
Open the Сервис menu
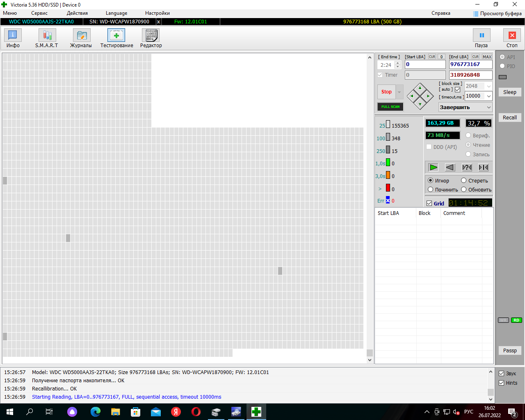click(x=39, y=13)
